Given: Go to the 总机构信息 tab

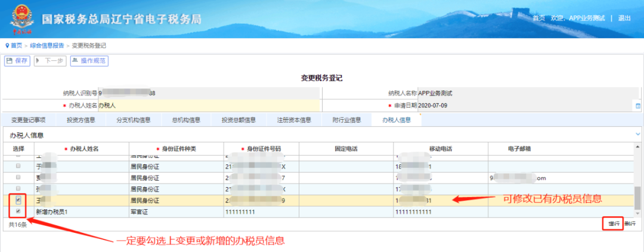Looking at the screenshot, I should pos(187,120).
